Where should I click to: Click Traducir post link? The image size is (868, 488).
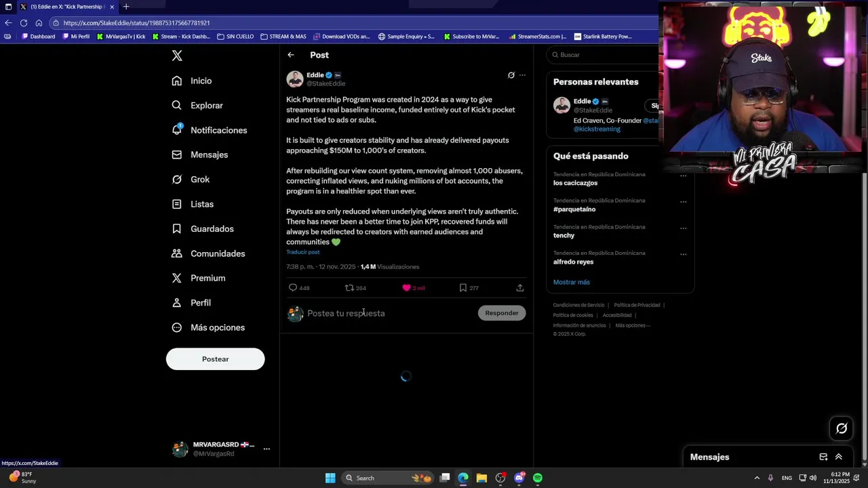[x=302, y=252]
